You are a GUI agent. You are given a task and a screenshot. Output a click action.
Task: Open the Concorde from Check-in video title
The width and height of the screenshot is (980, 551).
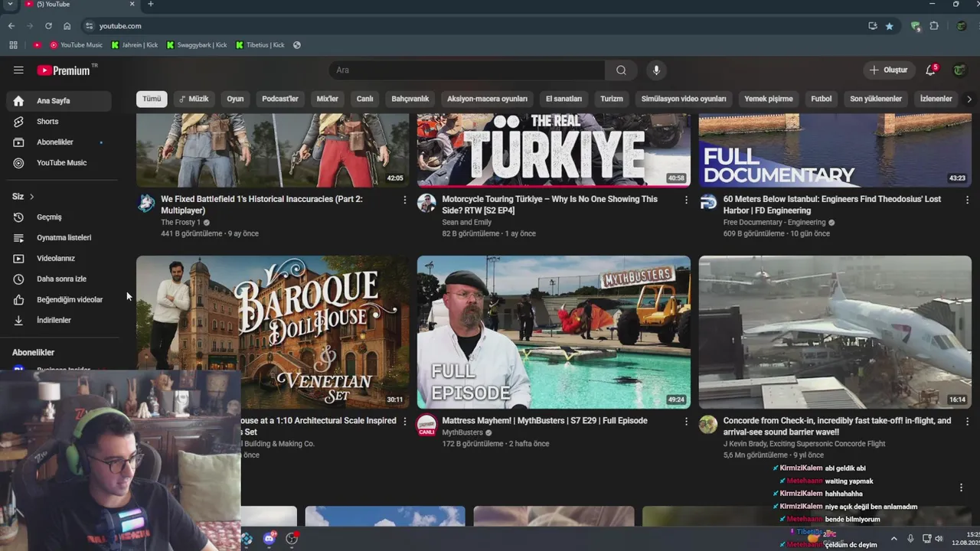point(837,426)
